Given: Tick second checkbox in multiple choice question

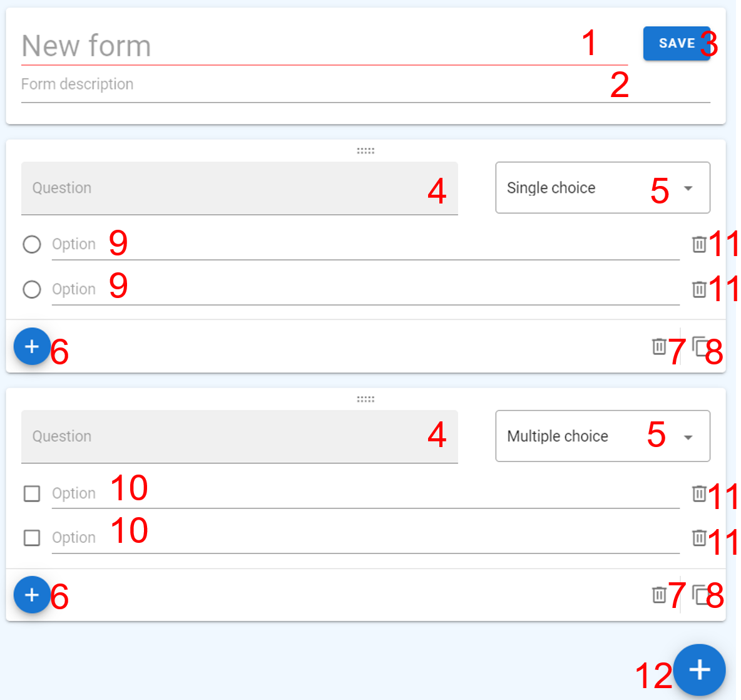Looking at the screenshot, I should 32,538.
